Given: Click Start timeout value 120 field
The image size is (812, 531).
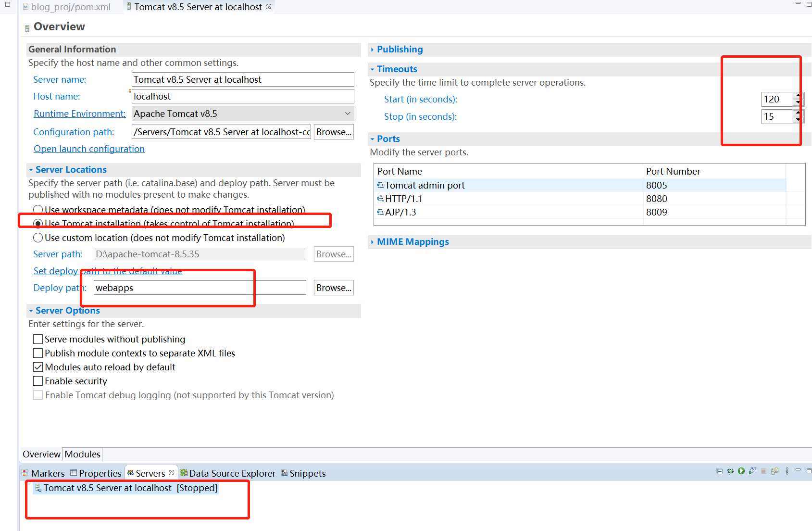Looking at the screenshot, I should pyautogui.click(x=777, y=99).
